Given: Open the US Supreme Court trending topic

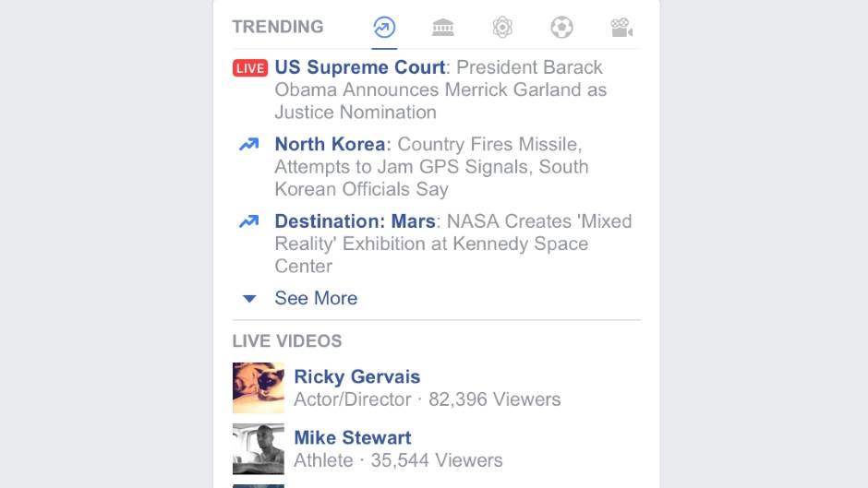Looking at the screenshot, I should coord(360,67).
